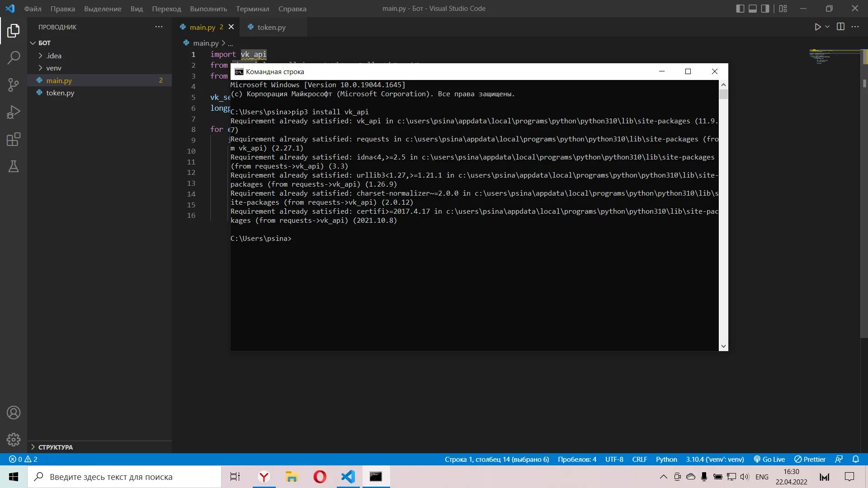
Task: Open Source Control view
Action: click(14, 85)
